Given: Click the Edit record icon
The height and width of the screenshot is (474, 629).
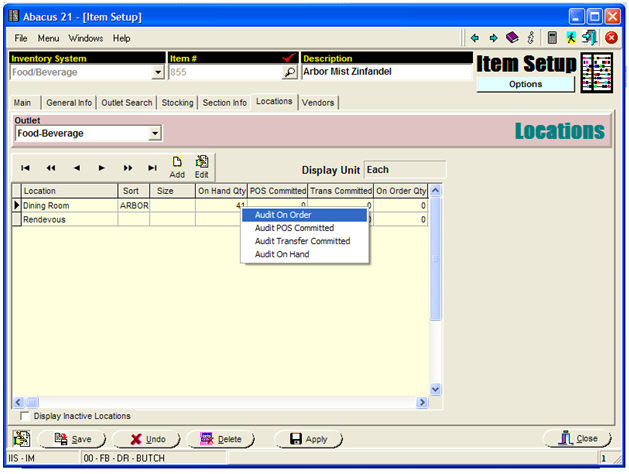Looking at the screenshot, I should [202, 166].
